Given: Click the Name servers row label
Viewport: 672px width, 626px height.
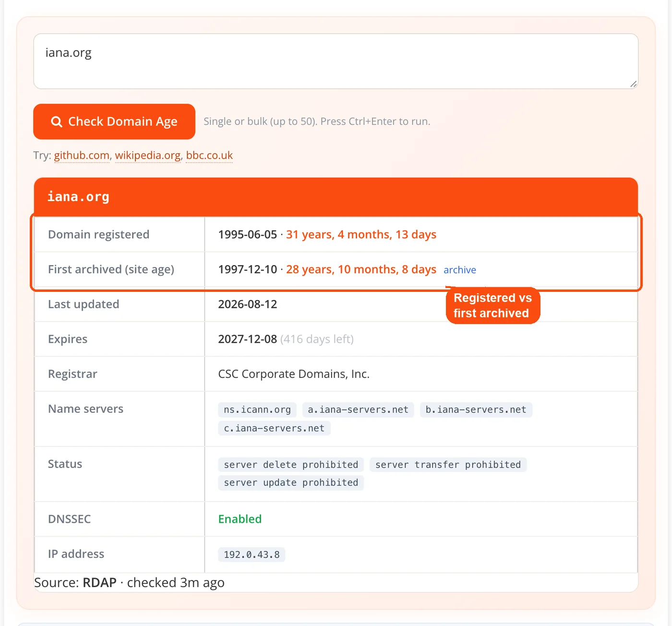Looking at the screenshot, I should click(86, 409).
